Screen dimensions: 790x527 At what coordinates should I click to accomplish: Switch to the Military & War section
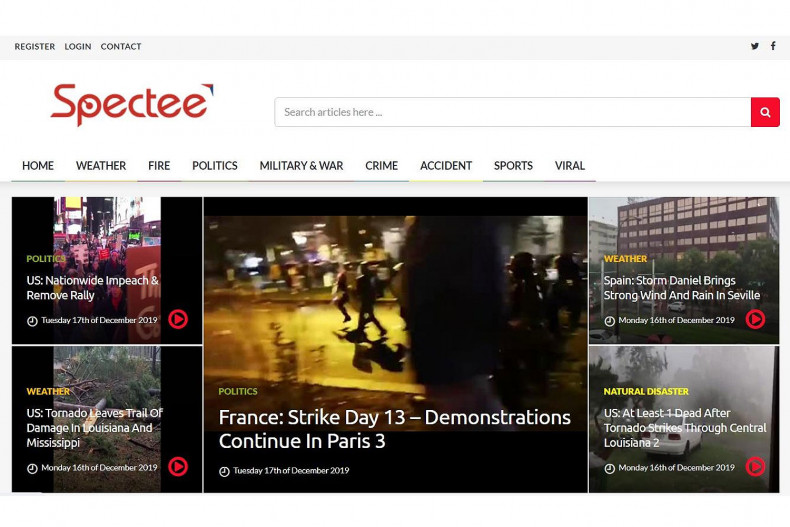point(301,166)
